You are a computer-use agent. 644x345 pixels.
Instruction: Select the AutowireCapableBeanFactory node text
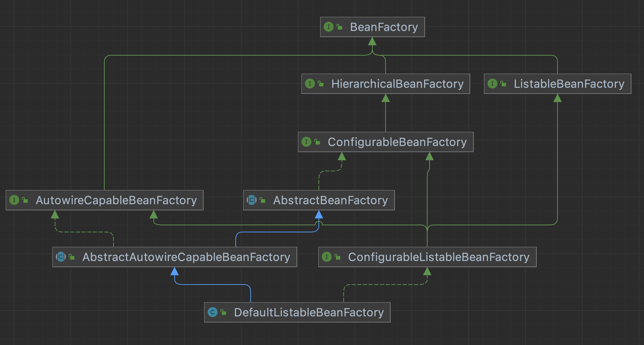[x=116, y=200]
